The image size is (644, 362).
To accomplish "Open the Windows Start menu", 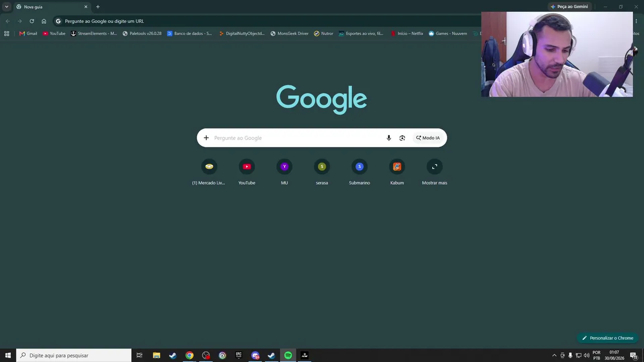I will pyautogui.click(x=8, y=355).
